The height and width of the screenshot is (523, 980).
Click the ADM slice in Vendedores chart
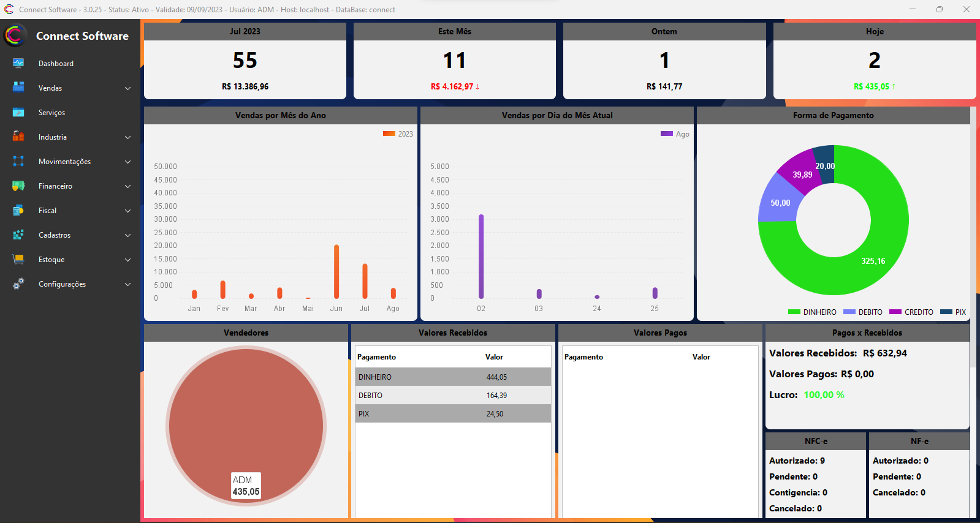[246, 416]
